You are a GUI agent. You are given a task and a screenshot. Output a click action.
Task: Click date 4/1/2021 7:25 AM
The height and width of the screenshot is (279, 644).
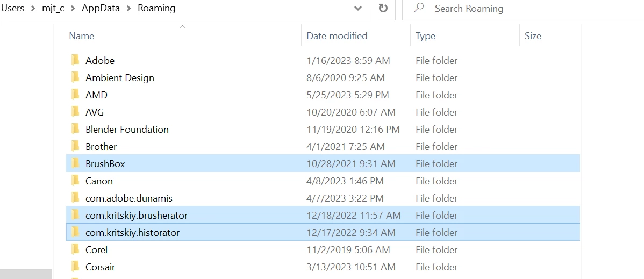346,147
